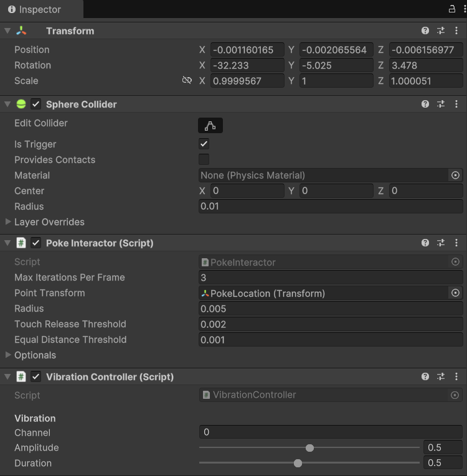Toggle constrained proportions on Scale
The width and height of the screenshot is (467, 476).
coord(187,80)
